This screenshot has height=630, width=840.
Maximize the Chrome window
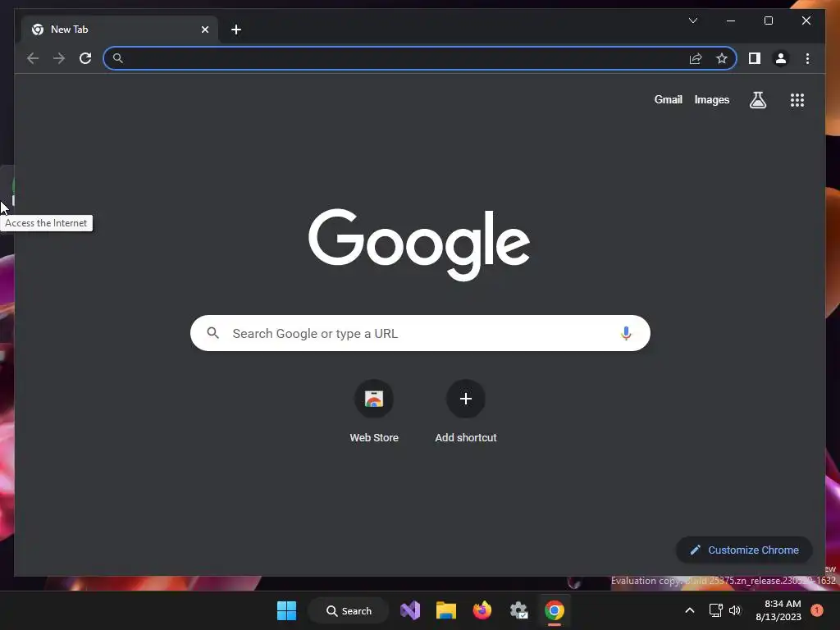pos(768,21)
